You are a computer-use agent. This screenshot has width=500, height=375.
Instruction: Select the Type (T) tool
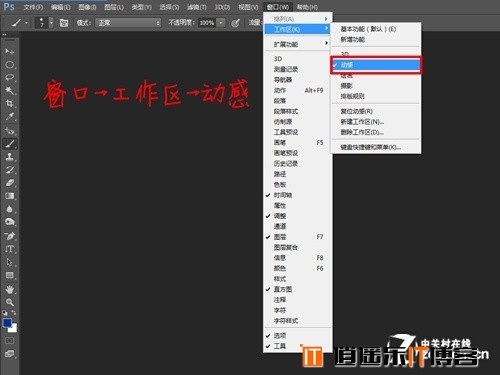tap(10, 249)
